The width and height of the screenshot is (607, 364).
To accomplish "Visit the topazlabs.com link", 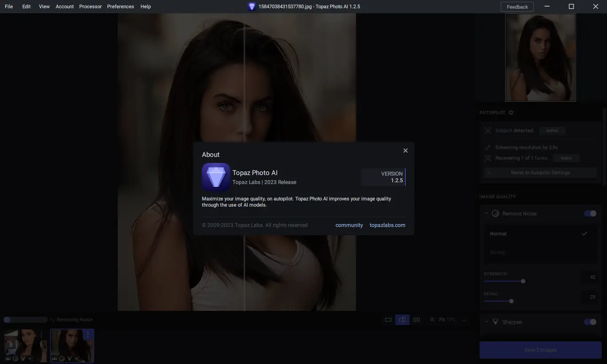I will tap(387, 225).
